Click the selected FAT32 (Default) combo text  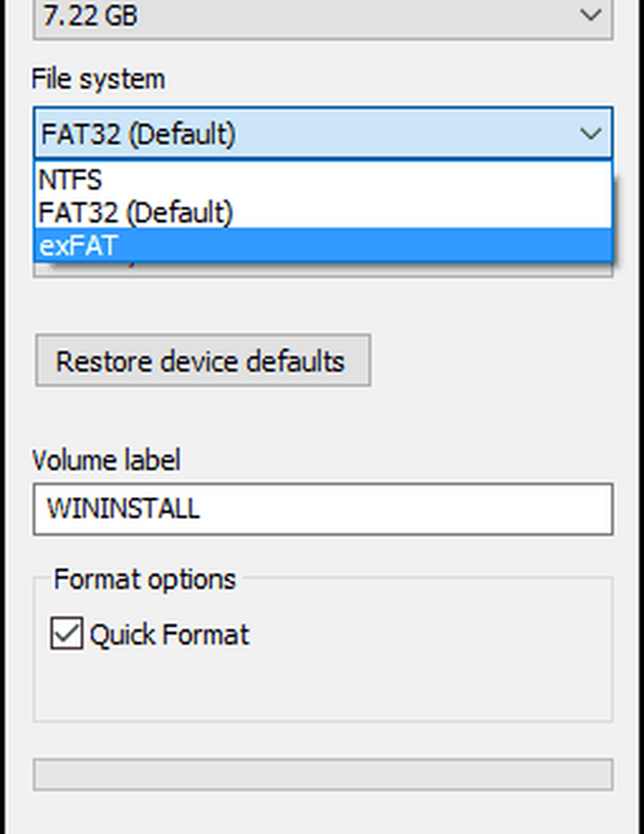[138, 133]
